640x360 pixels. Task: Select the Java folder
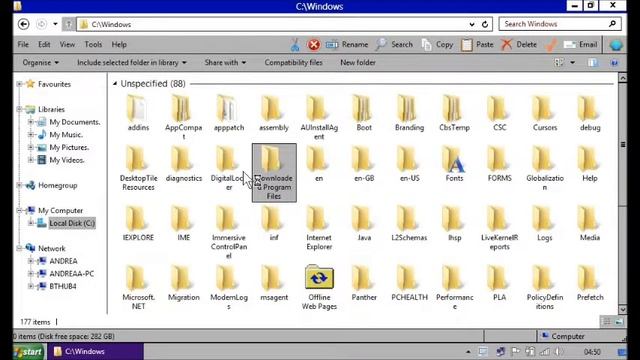point(364,224)
